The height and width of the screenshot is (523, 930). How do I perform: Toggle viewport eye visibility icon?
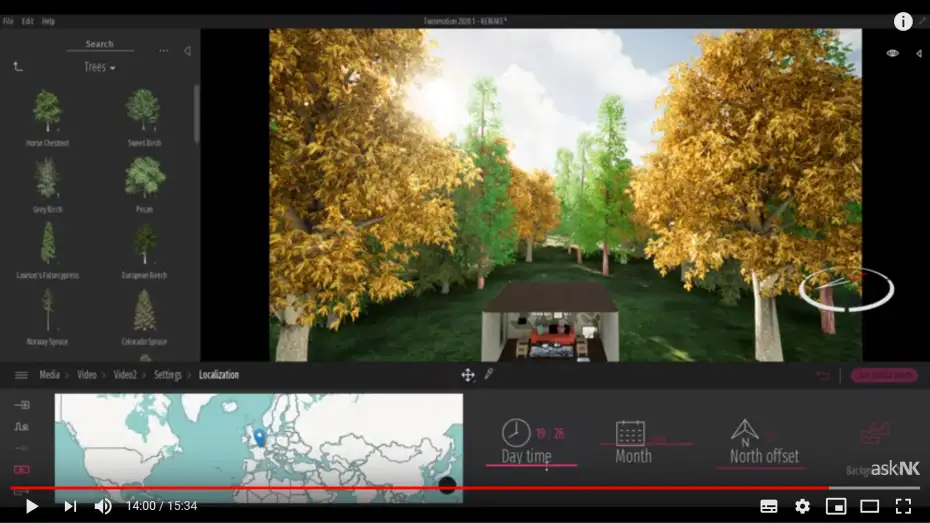click(x=892, y=53)
